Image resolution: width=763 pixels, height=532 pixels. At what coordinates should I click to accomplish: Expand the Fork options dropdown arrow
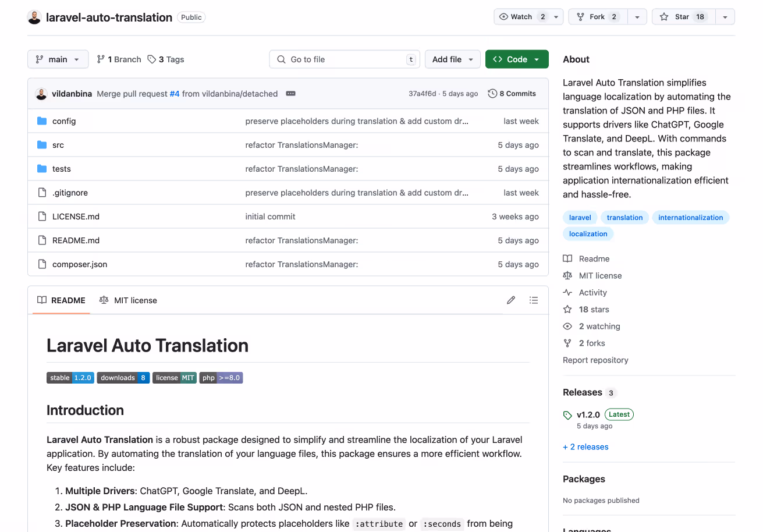[x=637, y=17]
